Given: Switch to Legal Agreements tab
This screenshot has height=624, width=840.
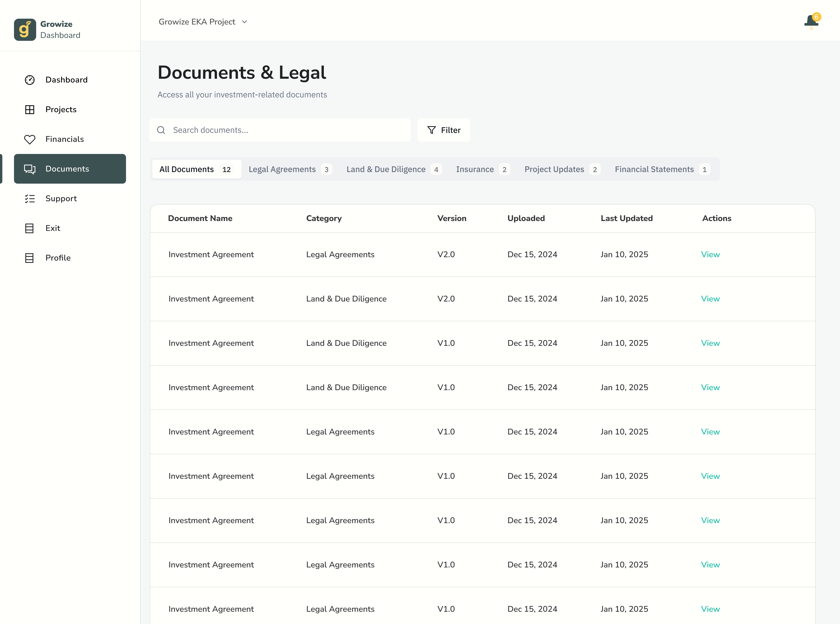Looking at the screenshot, I should pyautogui.click(x=290, y=169).
